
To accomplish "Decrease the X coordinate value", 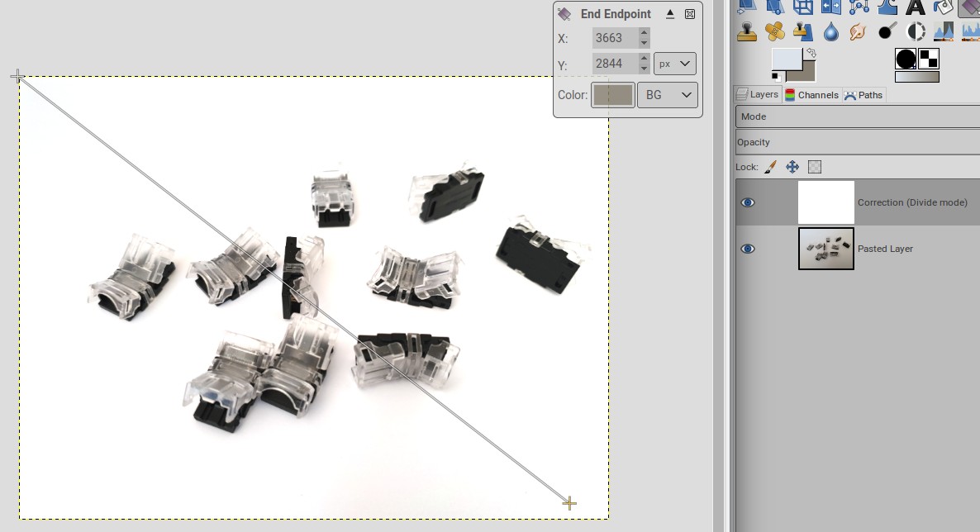I will click(645, 43).
